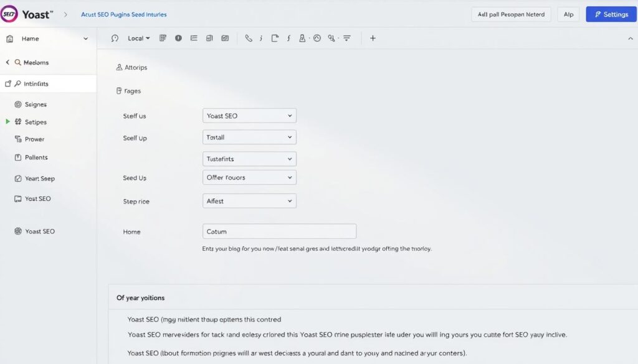Click the back arrow beside Meoloms

(7, 62)
